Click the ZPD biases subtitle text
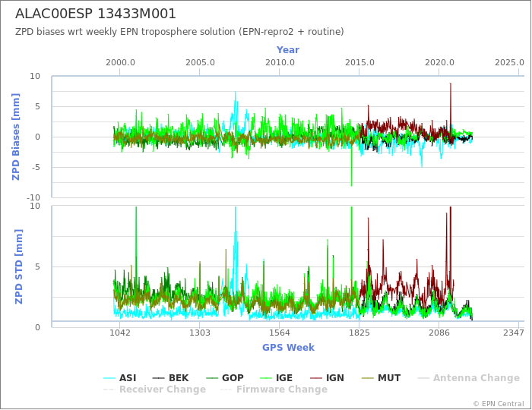The height and width of the screenshot is (410, 532). 179,32
